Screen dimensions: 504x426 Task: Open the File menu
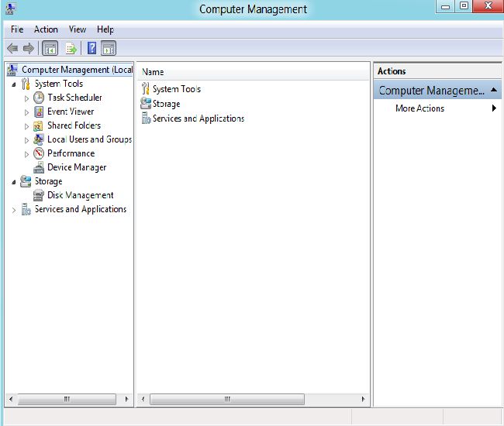pyautogui.click(x=17, y=29)
